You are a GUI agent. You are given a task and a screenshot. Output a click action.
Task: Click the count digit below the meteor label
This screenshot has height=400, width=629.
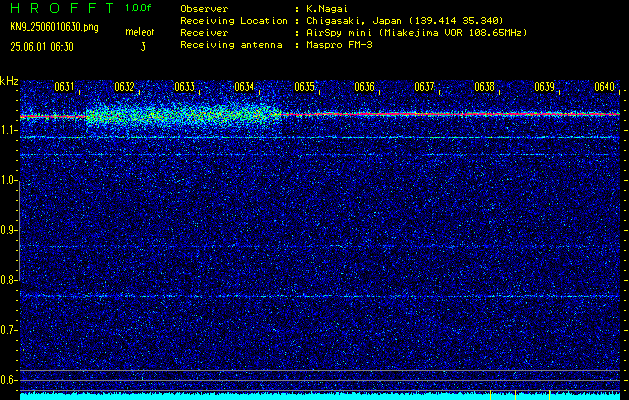click(x=143, y=47)
